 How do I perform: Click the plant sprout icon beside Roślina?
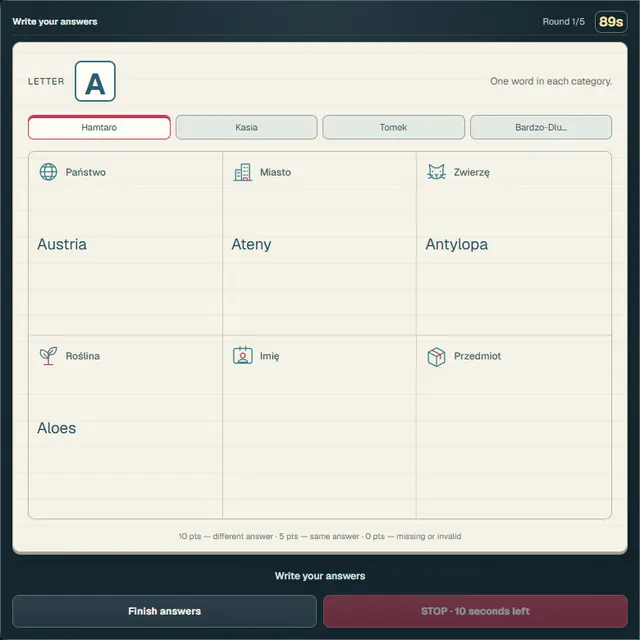[x=48, y=356]
